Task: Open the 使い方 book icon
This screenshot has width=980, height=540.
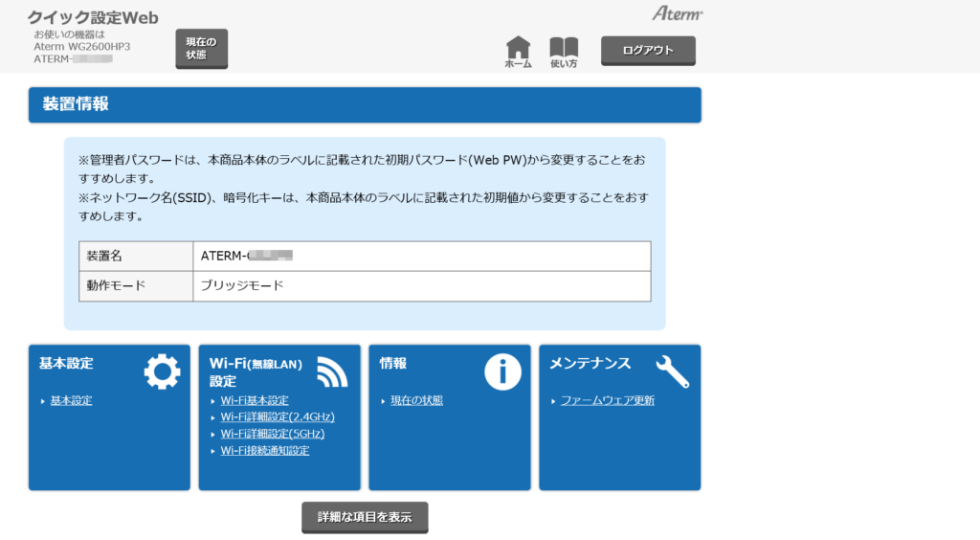Action: coord(564,49)
